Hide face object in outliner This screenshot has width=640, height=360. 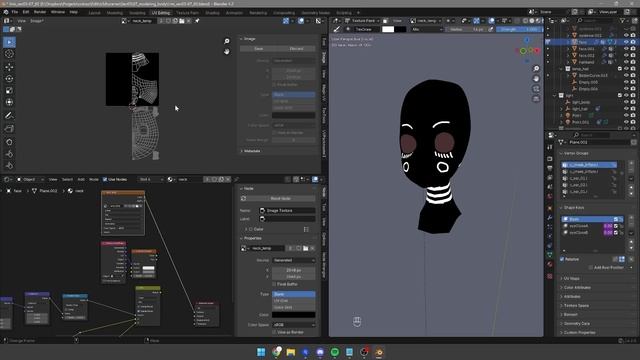coord(626,42)
